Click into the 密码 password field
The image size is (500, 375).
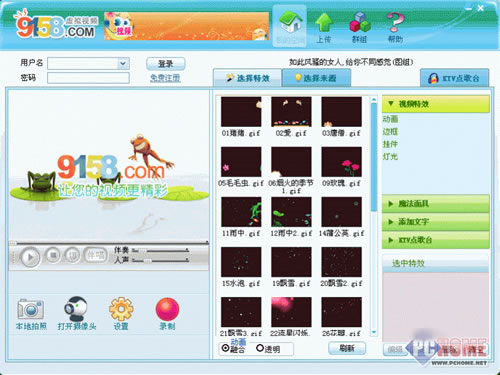[x=88, y=78]
